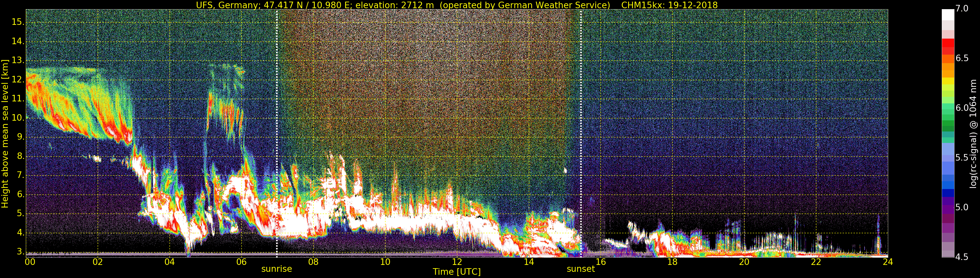Click the x-axis tick label '14'
Viewport: 980px width, 278px height.
point(529,262)
